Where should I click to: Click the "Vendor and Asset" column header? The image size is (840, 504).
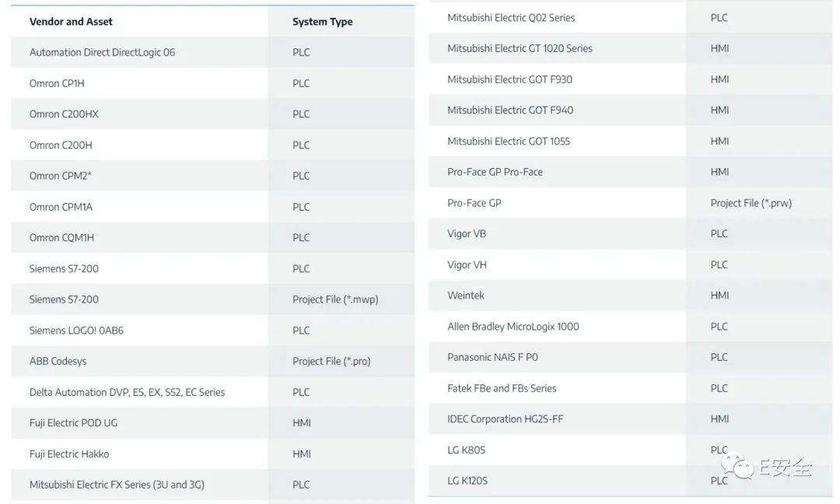71,22
